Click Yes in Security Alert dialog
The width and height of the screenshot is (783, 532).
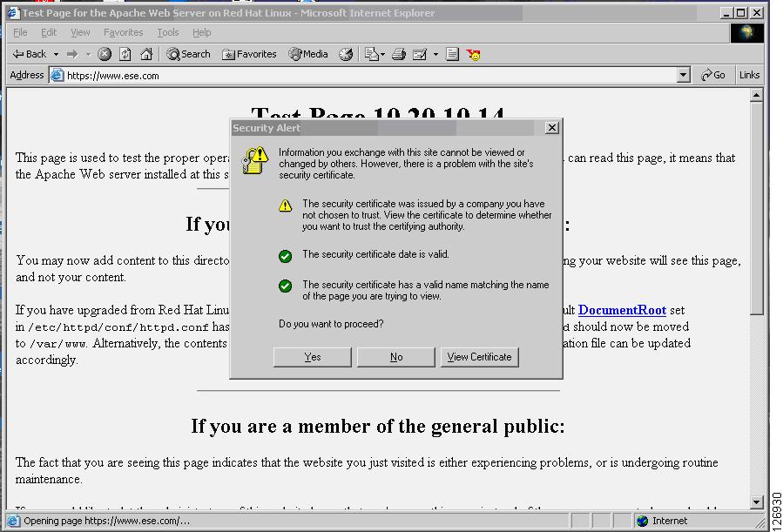coord(313,357)
